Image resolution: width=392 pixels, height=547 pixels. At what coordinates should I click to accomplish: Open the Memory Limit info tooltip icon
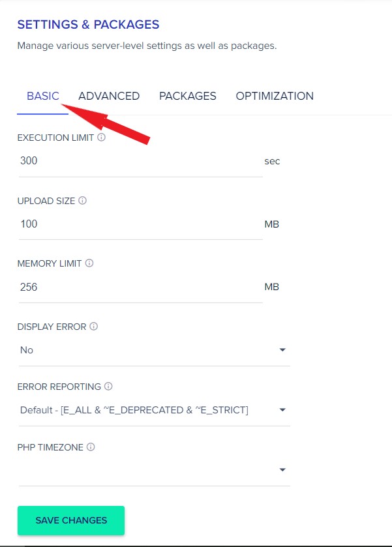[89, 263]
